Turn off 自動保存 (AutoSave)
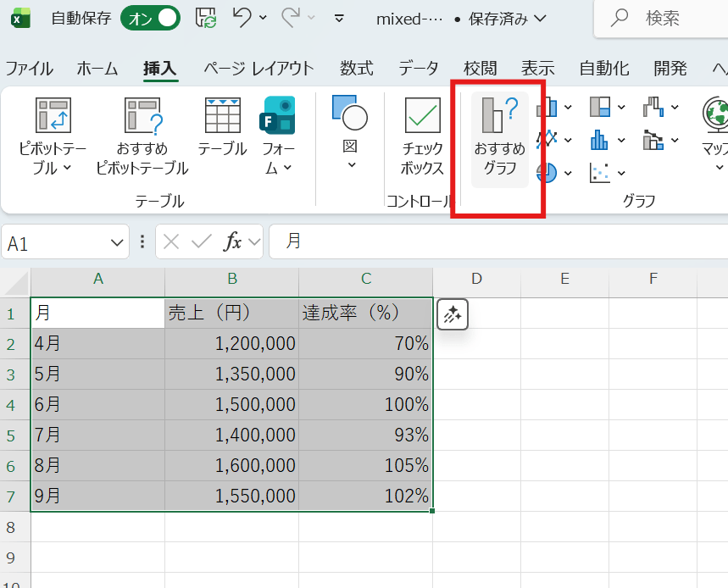728x588 pixels. point(150,18)
